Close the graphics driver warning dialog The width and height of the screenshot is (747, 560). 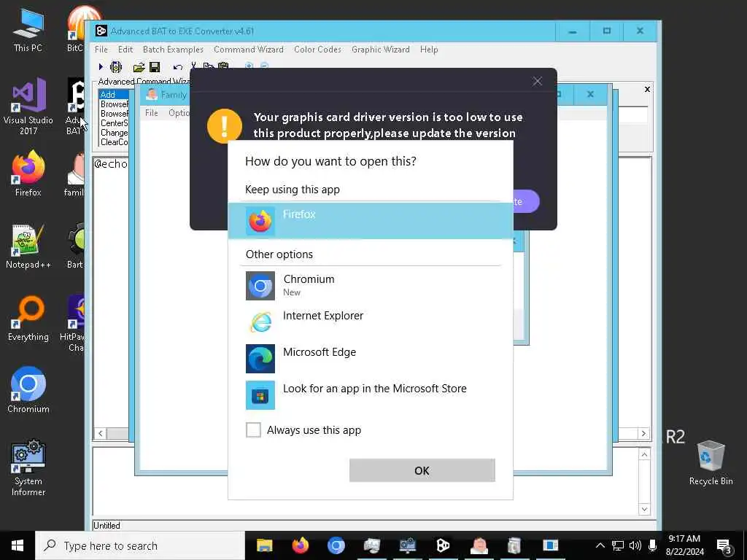point(538,82)
